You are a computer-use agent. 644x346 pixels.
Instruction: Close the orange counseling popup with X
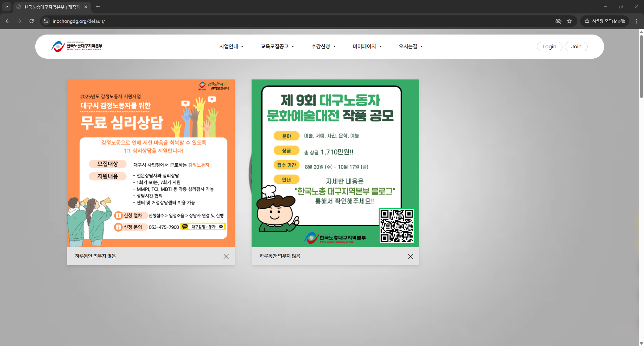click(x=226, y=256)
